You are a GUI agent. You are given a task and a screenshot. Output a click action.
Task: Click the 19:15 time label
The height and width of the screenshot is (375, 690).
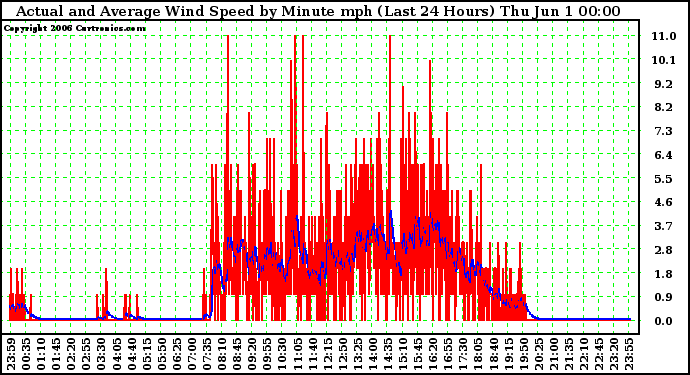[508, 354]
